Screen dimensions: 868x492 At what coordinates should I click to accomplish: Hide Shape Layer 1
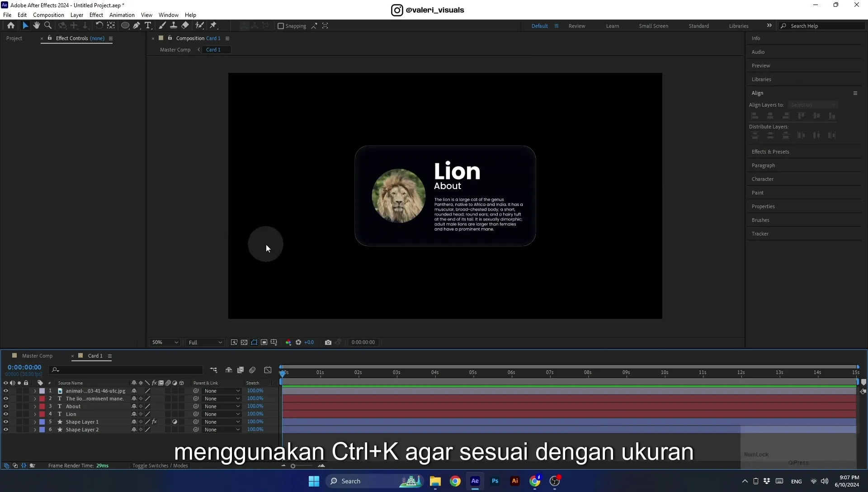tap(5, 422)
